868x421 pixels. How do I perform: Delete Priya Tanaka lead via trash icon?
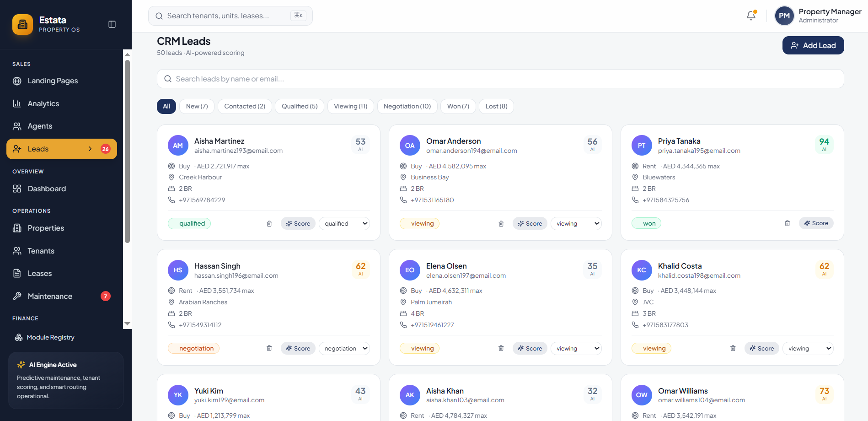[788, 223]
